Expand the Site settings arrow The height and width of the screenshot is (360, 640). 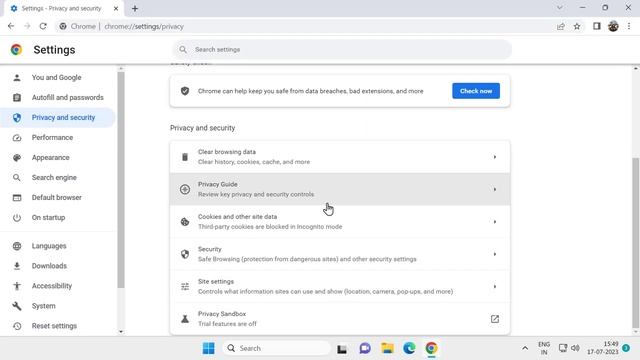[x=495, y=286]
